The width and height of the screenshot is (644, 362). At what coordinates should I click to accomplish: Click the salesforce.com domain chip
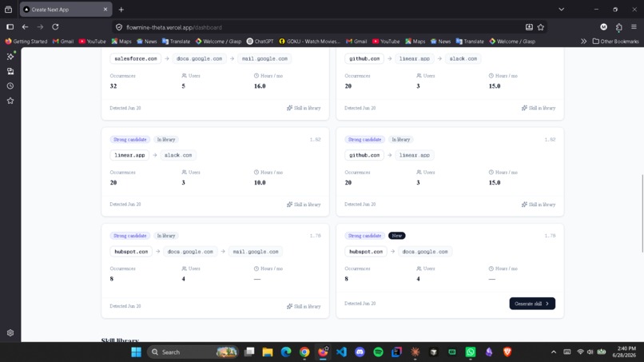[136, 58]
